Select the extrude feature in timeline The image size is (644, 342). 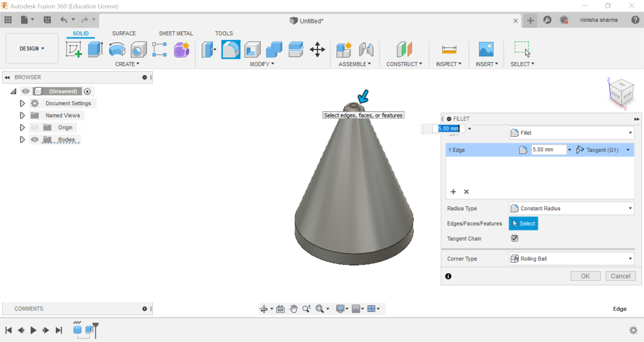pos(89,329)
